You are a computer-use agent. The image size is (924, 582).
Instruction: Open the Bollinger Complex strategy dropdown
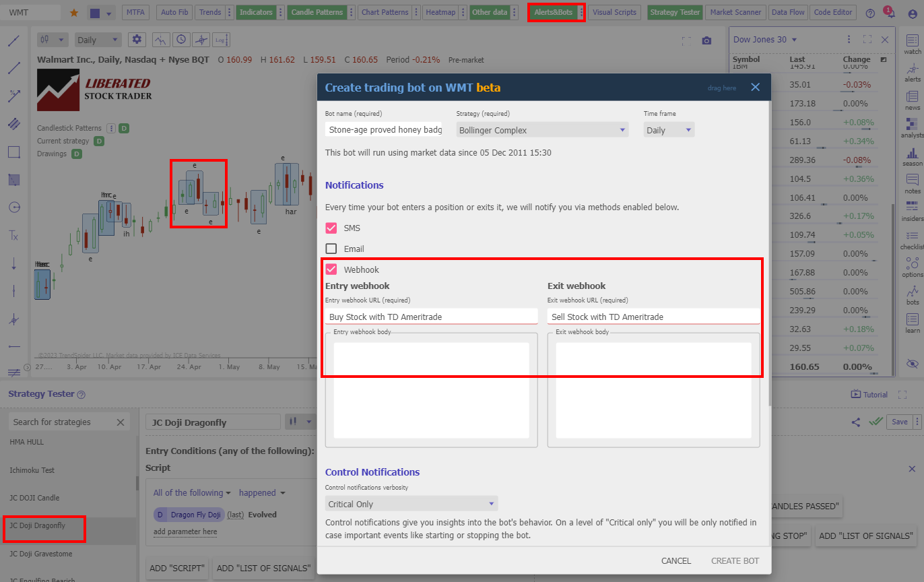[x=542, y=129]
